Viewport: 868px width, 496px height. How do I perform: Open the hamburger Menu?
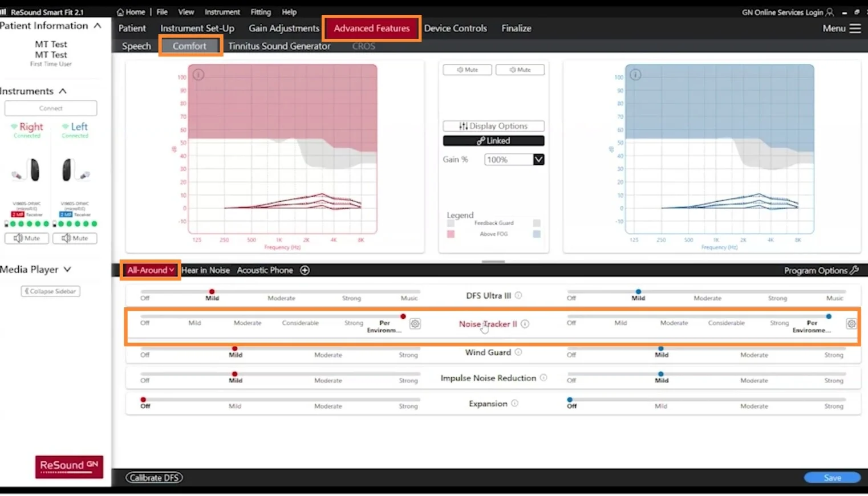(x=842, y=29)
